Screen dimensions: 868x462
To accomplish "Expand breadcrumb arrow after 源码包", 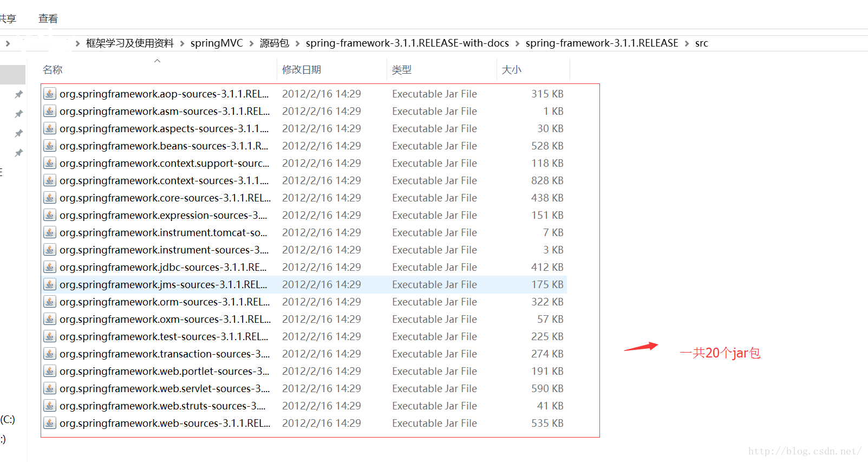I will pyautogui.click(x=297, y=43).
